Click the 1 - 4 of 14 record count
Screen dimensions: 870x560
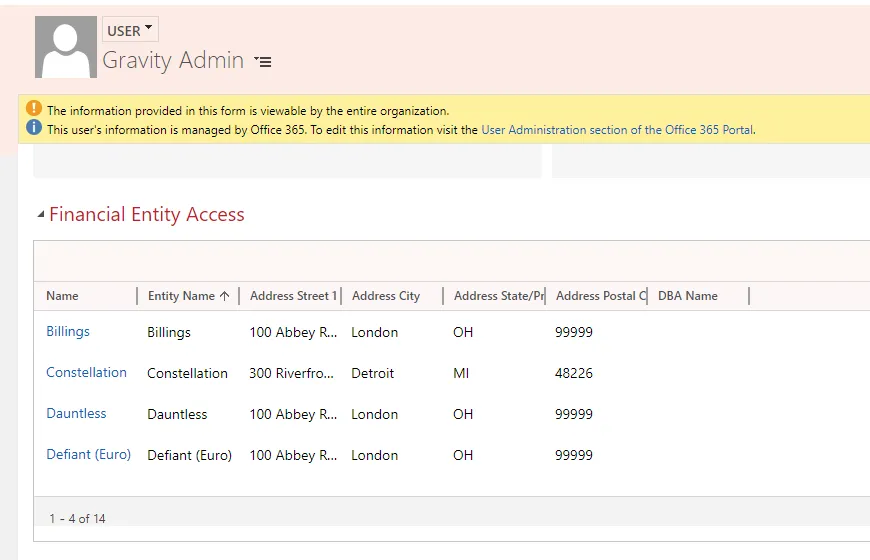[77, 518]
